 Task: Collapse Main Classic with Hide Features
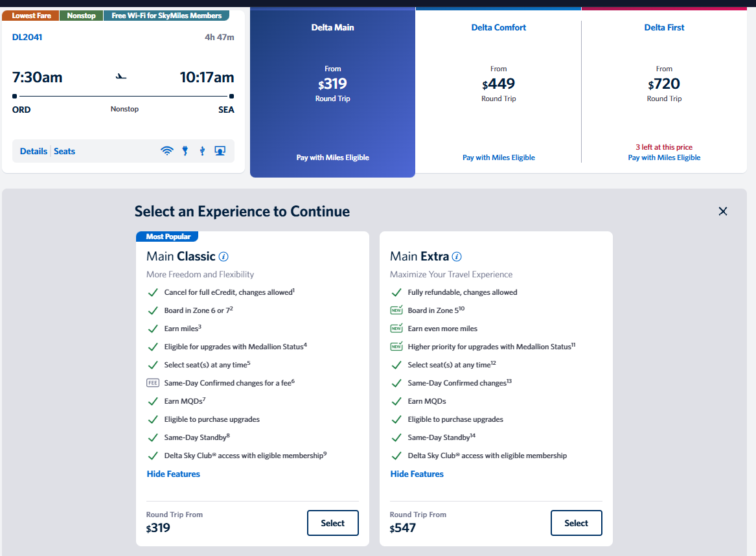[x=174, y=474]
